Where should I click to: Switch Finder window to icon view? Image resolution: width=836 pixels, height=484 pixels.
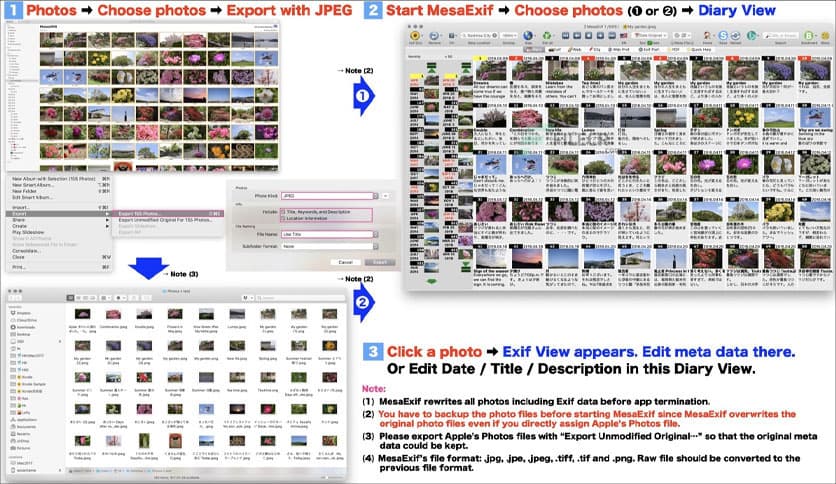70,298
